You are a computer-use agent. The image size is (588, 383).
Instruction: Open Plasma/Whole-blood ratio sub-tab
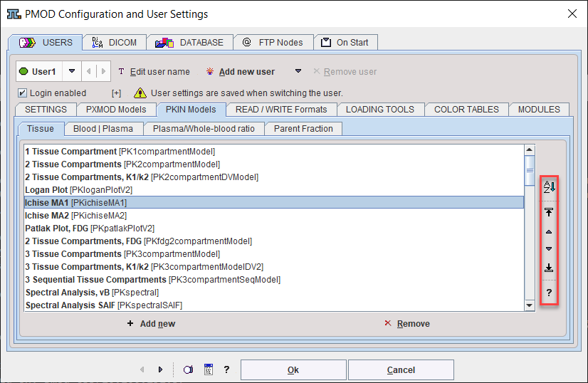(204, 129)
